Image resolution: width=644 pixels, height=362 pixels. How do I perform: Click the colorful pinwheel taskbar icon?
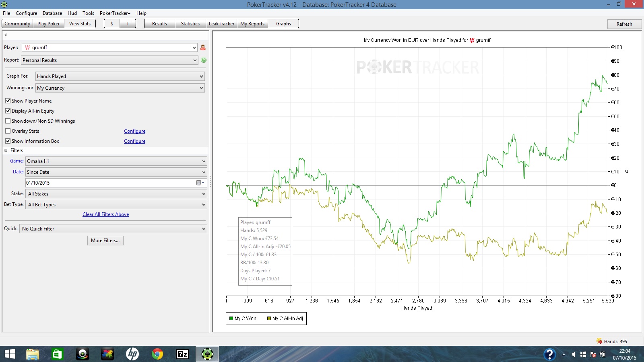pos(107,354)
